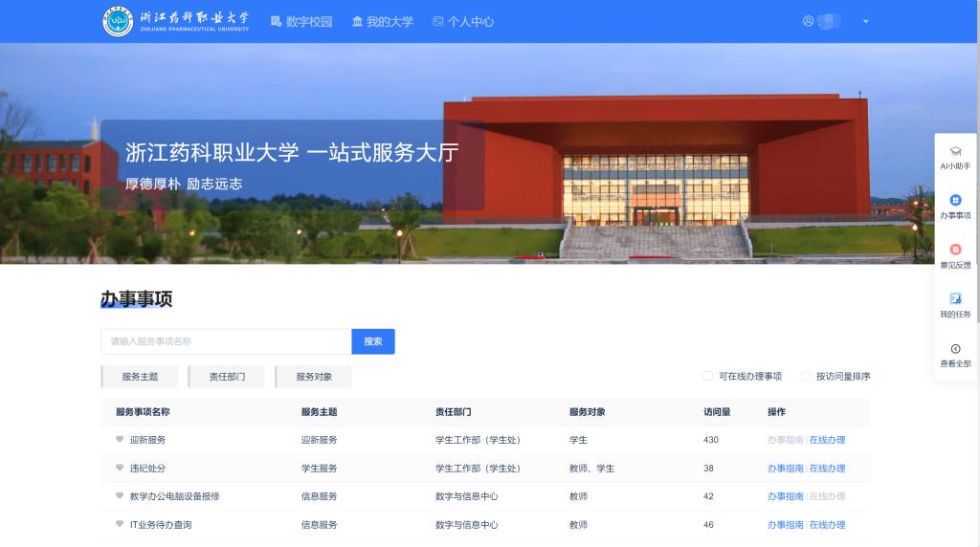Enable 可在线办理事项 checkbox
Image resolution: width=980 pixels, height=547 pixels.
tap(708, 377)
